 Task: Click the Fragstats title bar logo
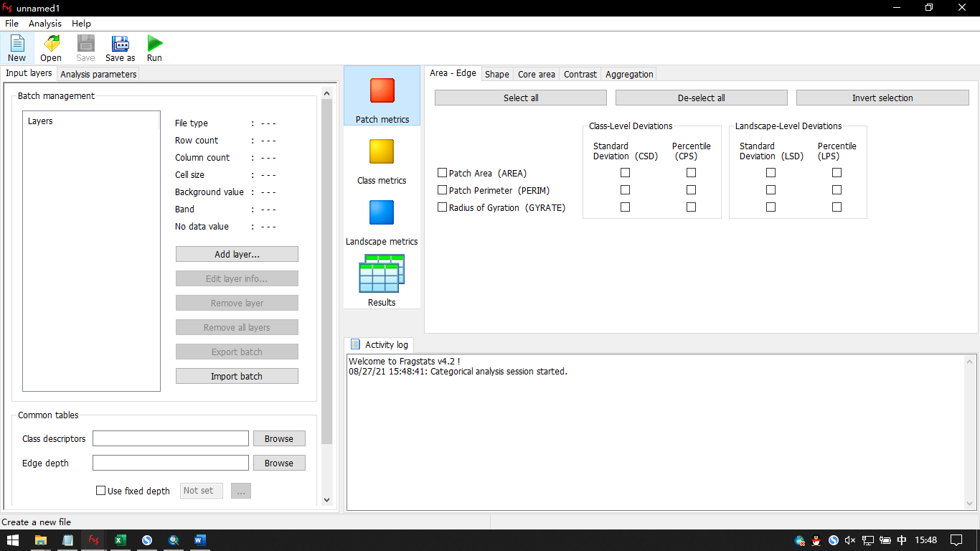pos(7,8)
